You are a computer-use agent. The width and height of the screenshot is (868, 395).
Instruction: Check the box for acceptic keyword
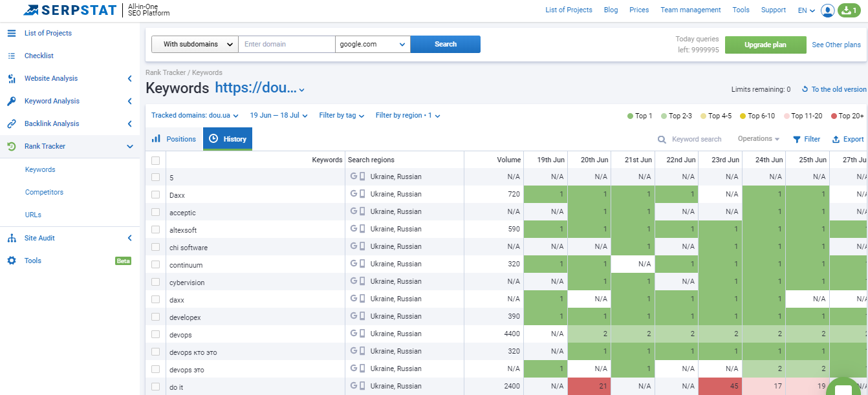[155, 212]
